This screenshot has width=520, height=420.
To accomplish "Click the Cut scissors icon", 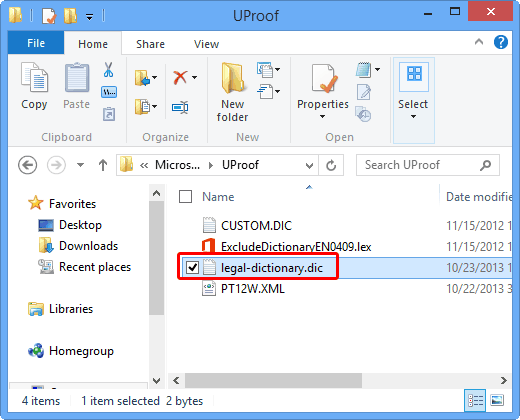I will pyautogui.click(x=108, y=70).
